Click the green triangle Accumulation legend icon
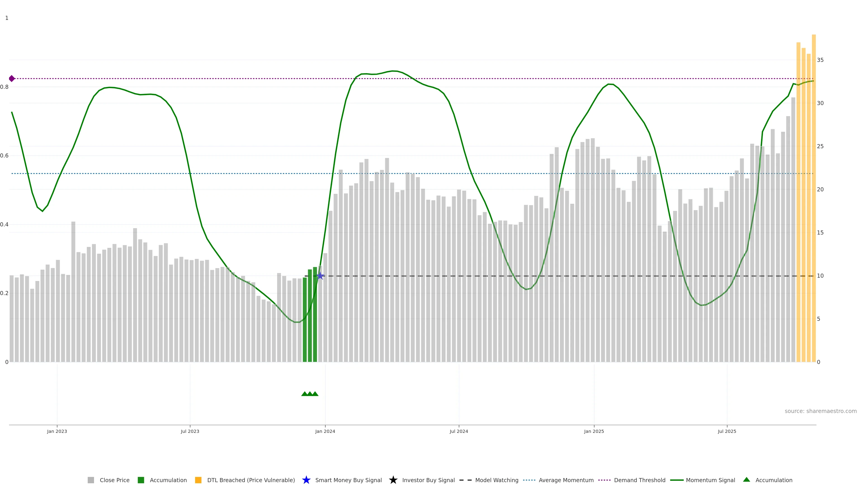 point(746,480)
